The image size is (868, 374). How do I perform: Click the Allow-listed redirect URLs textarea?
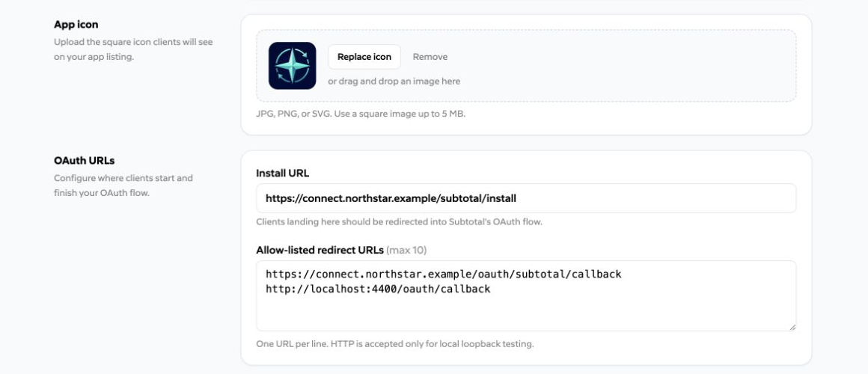(526, 296)
